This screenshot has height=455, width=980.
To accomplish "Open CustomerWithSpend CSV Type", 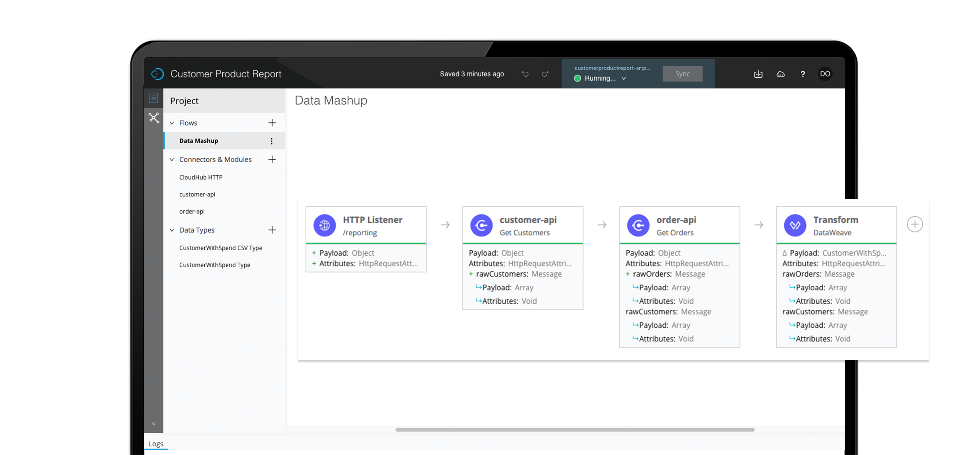I will pyautogui.click(x=221, y=248).
